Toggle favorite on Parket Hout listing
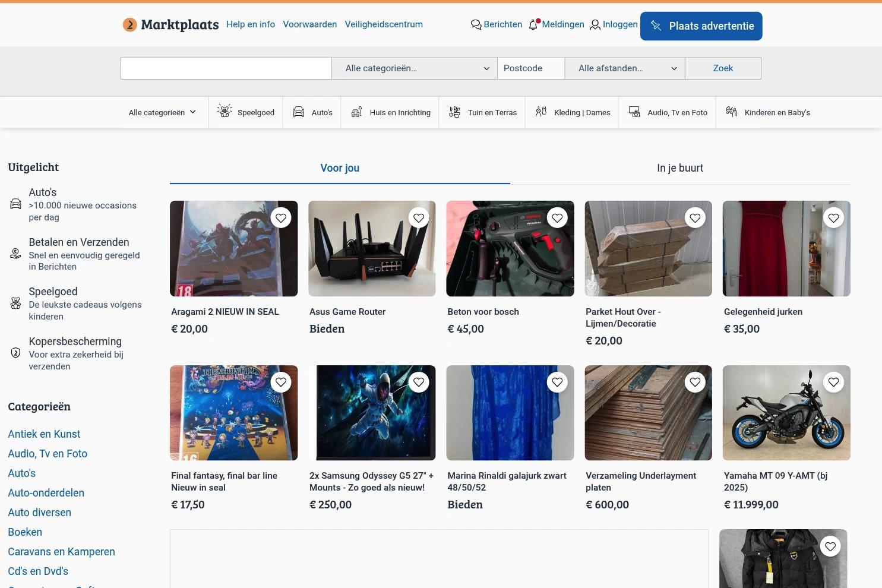The width and height of the screenshot is (882, 588). (695, 218)
